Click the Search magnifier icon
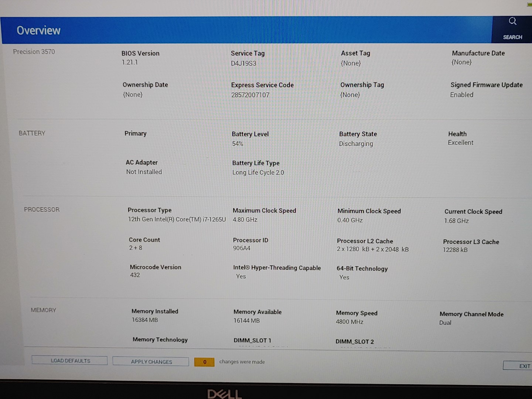Screen dimensions: 532x399 click(x=512, y=21)
